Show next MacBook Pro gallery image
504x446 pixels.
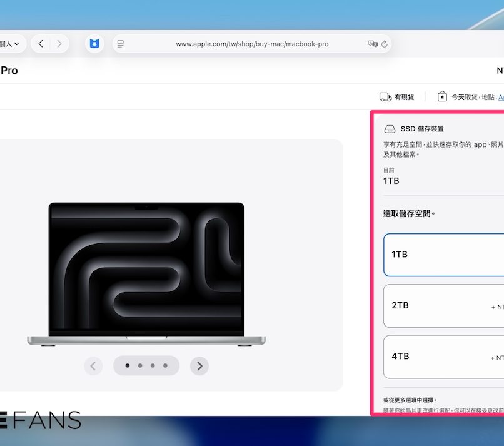(199, 366)
